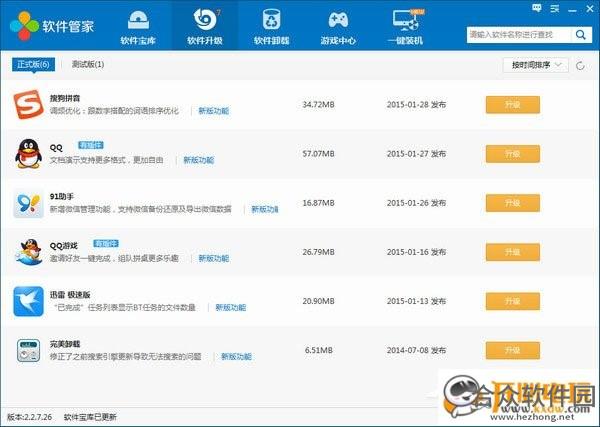Switch to 测试版(1) tab

88,64
